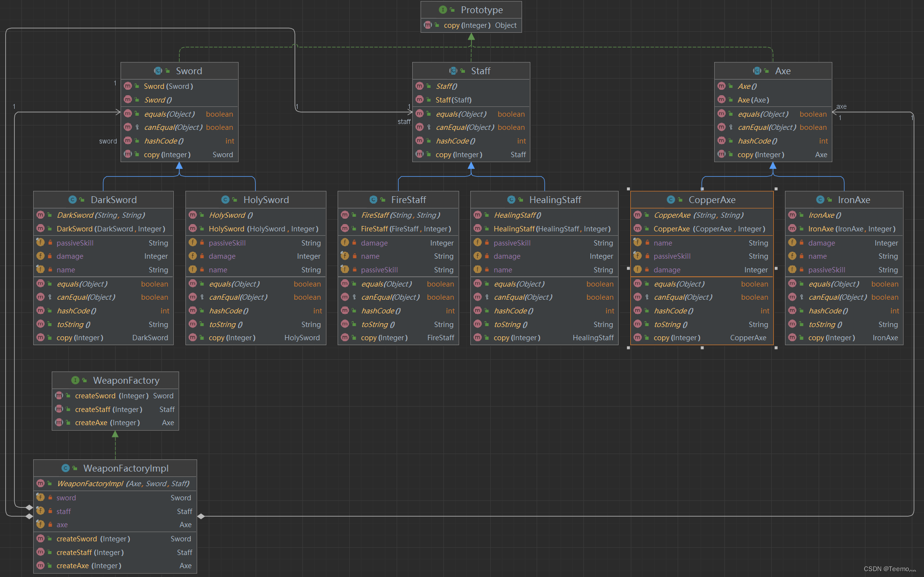Click the FireStaff class icon
Image resolution: width=924 pixels, height=577 pixels.
click(x=374, y=200)
